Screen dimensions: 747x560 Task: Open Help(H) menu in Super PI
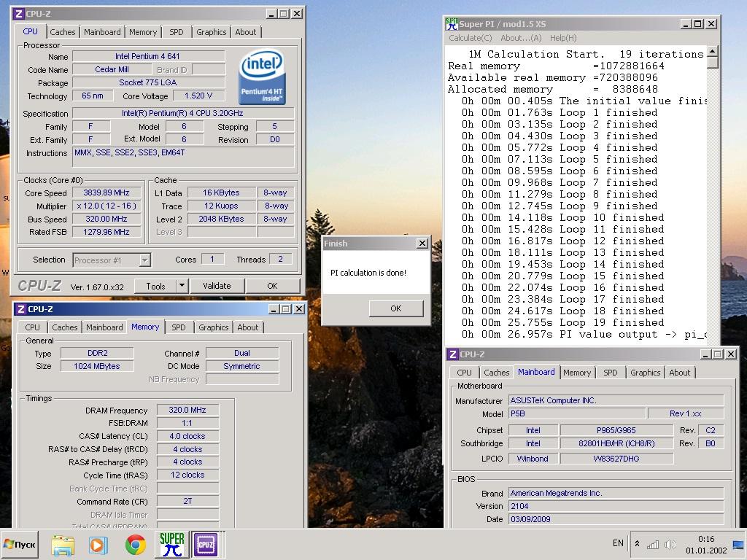click(563, 38)
